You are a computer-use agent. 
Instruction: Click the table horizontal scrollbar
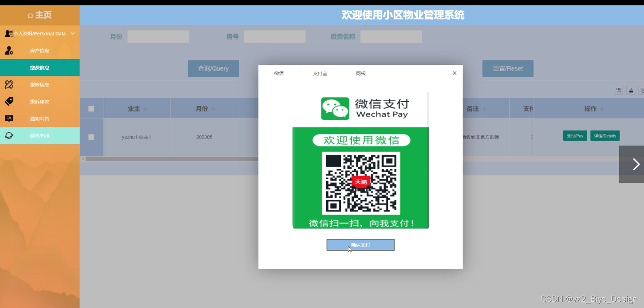172,159
